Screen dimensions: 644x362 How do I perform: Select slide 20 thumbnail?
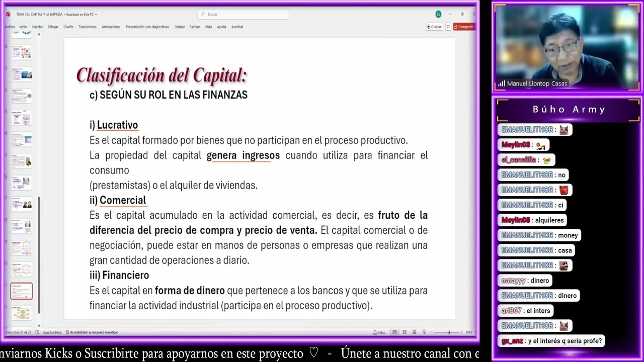coord(22,52)
